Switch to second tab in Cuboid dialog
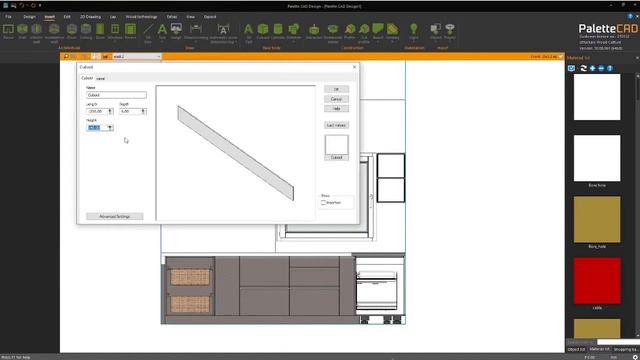The width and height of the screenshot is (640, 360). tap(100, 78)
